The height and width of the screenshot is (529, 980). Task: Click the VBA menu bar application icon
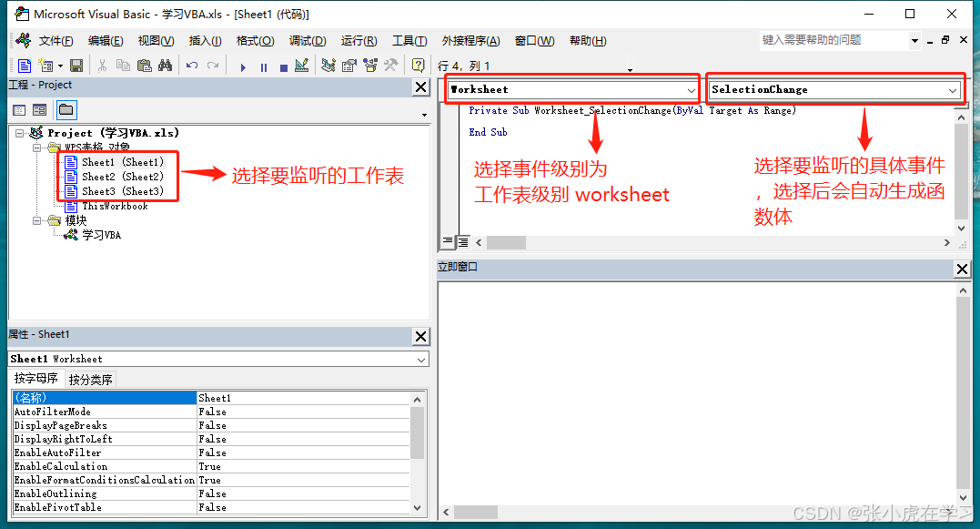click(23, 41)
